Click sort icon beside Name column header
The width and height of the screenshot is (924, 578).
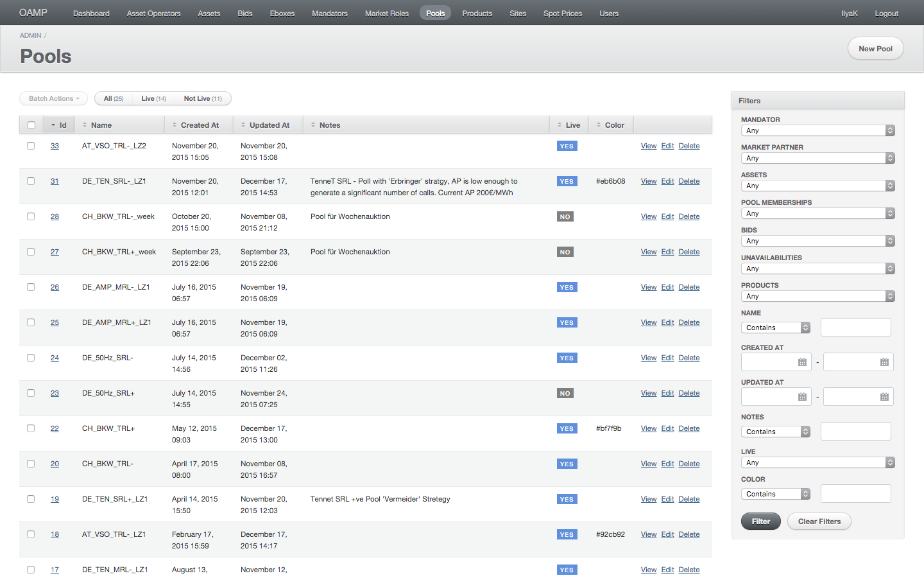coord(85,125)
